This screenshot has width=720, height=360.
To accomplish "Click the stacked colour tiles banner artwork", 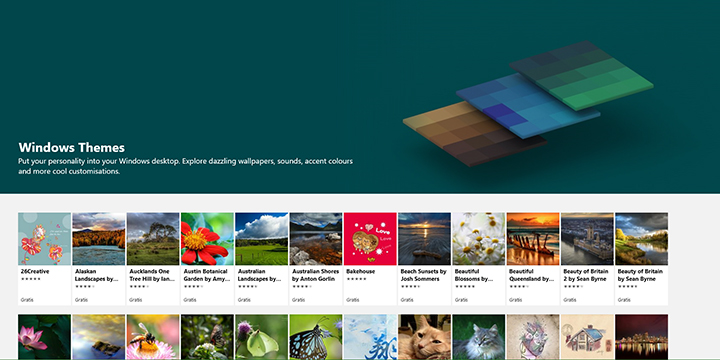I will [528, 103].
